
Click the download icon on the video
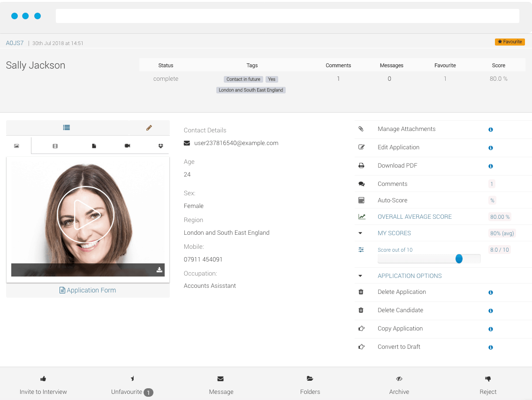coord(160,270)
